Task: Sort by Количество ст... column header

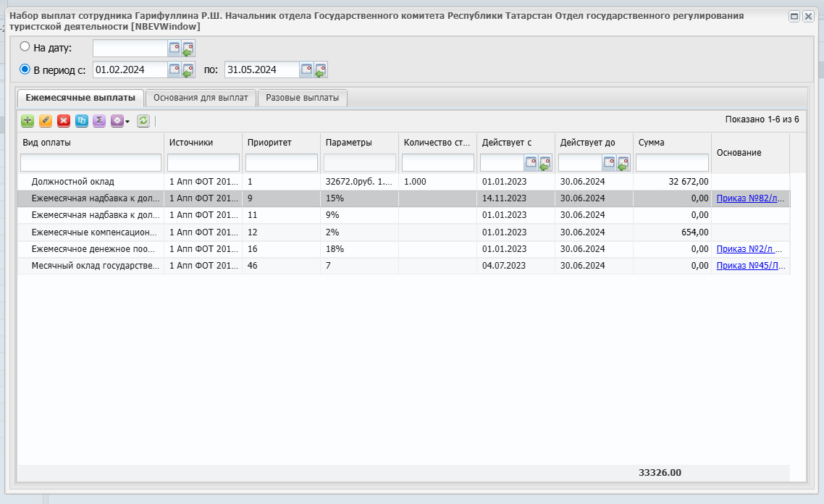Action: (437, 143)
